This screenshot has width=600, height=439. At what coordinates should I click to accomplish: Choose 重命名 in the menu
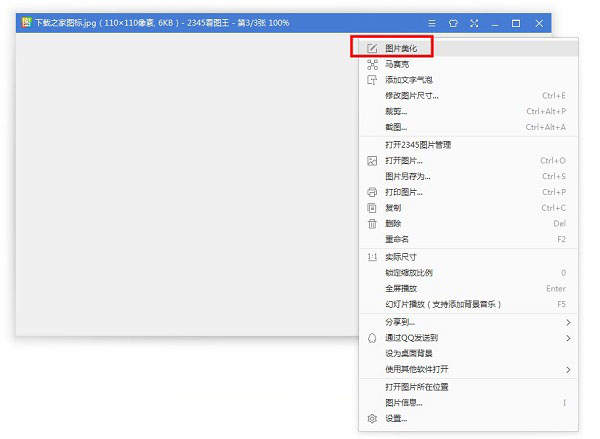pos(469,239)
